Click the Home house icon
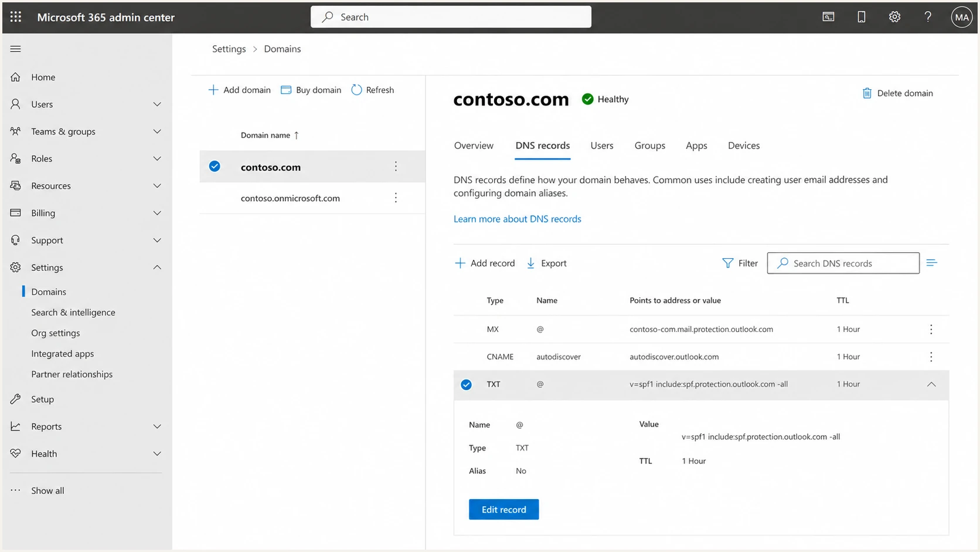 point(16,77)
